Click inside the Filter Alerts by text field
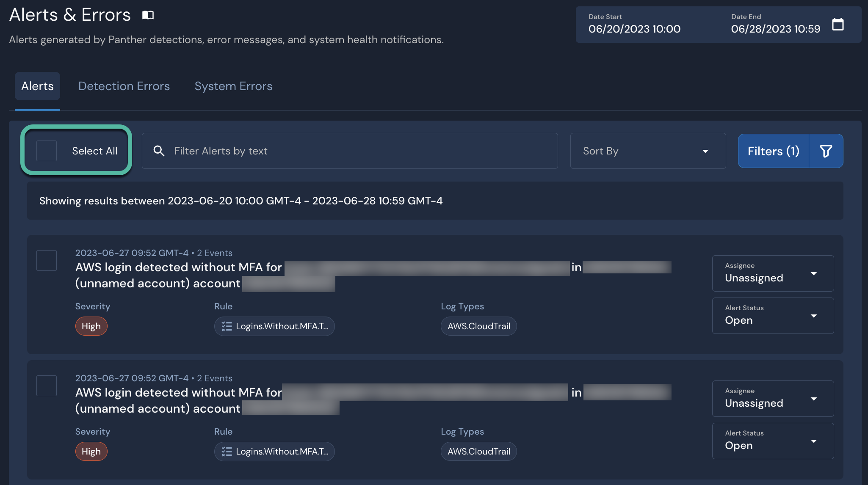 (x=296, y=151)
